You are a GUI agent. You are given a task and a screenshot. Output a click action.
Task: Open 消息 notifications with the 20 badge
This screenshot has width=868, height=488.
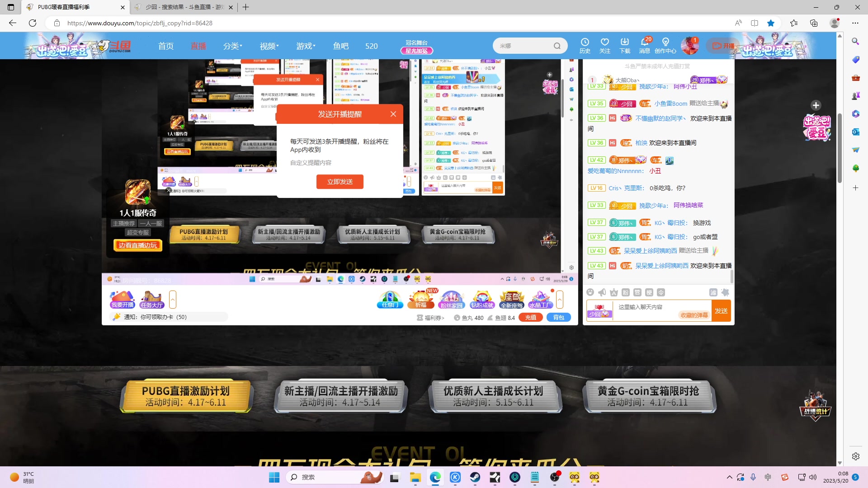click(645, 45)
